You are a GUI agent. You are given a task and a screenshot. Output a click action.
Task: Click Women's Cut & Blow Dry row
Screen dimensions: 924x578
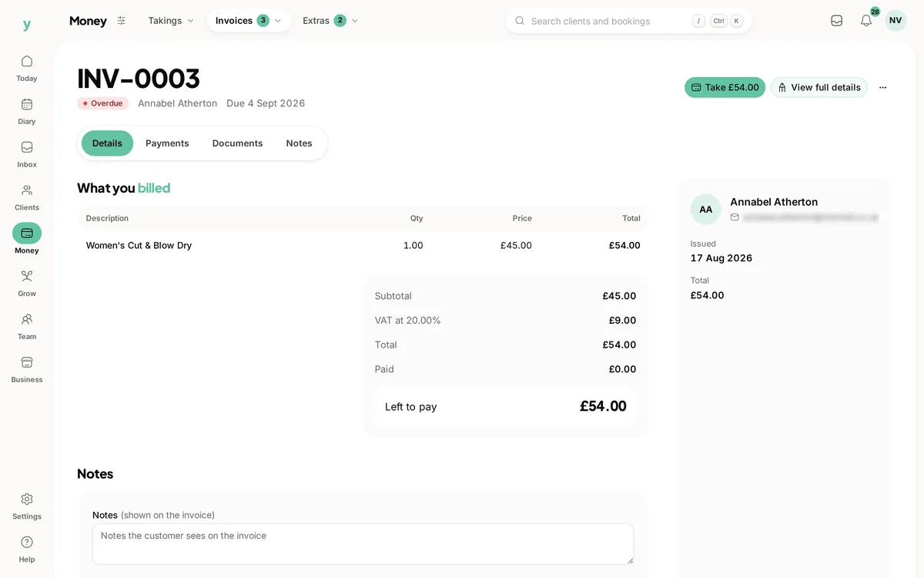coord(363,245)
